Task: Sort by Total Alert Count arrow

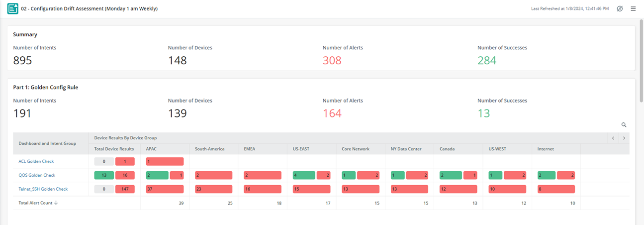Action: click(56, 203)
